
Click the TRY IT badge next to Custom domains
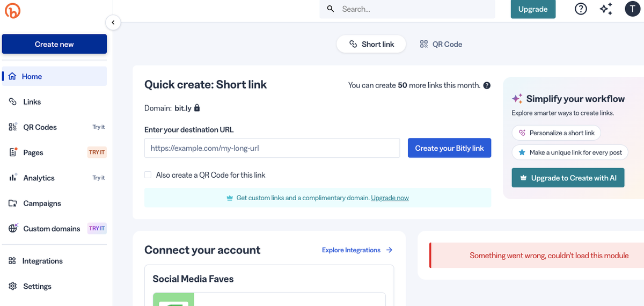[x=97, y=229]
